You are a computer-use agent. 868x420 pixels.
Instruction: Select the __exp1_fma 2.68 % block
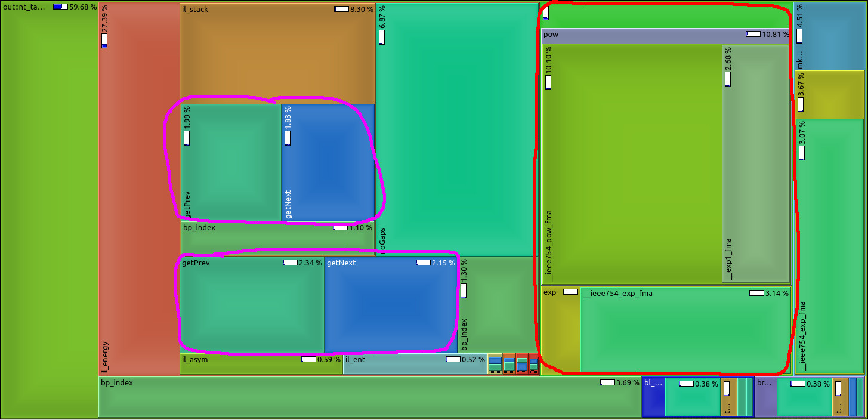point(756,163)
